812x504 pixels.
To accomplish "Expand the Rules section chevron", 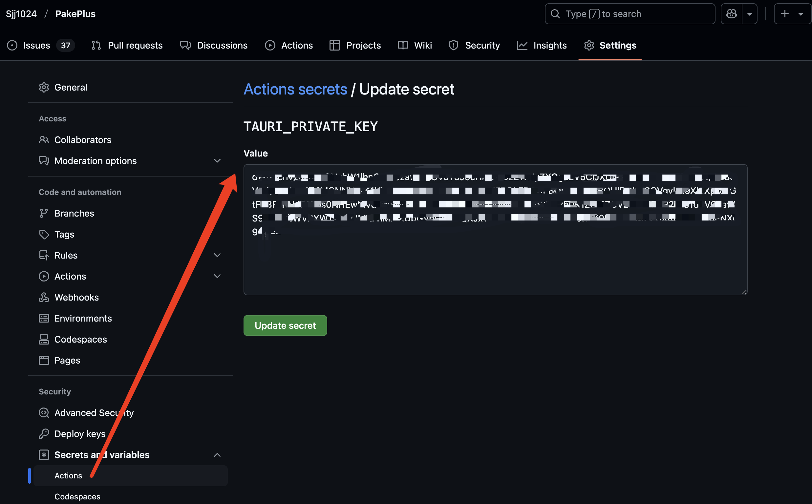I will point(217,255).
